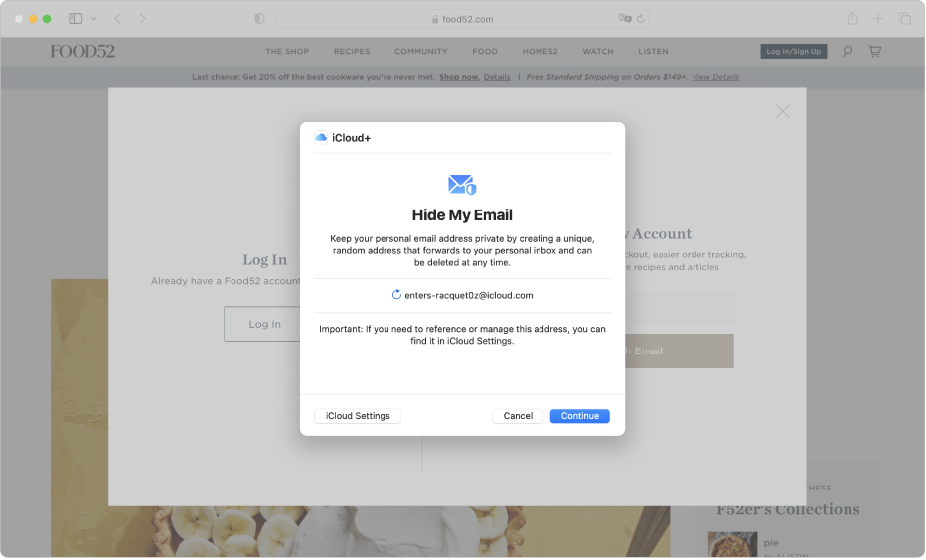Viewport: 926px width, 560px height.
Task: Open a new tab with plus icon
Action: point(878,19)
